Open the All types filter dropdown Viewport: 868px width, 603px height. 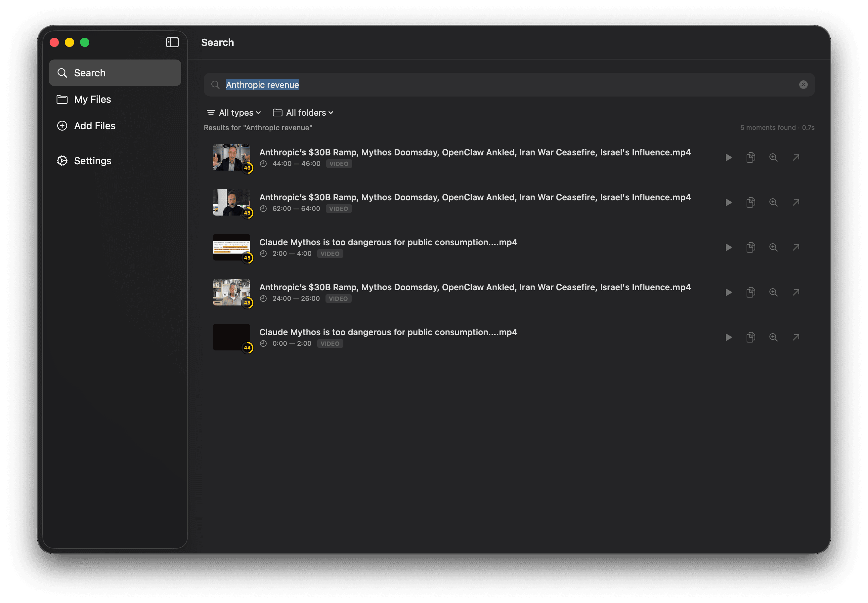pyautogui.click(x=234, y=113)
